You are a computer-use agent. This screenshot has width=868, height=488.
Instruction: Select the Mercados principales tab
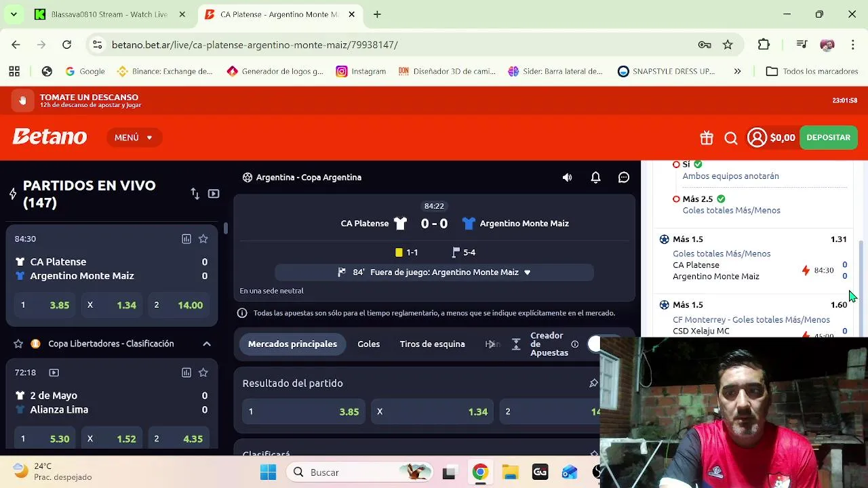[292, 344]
